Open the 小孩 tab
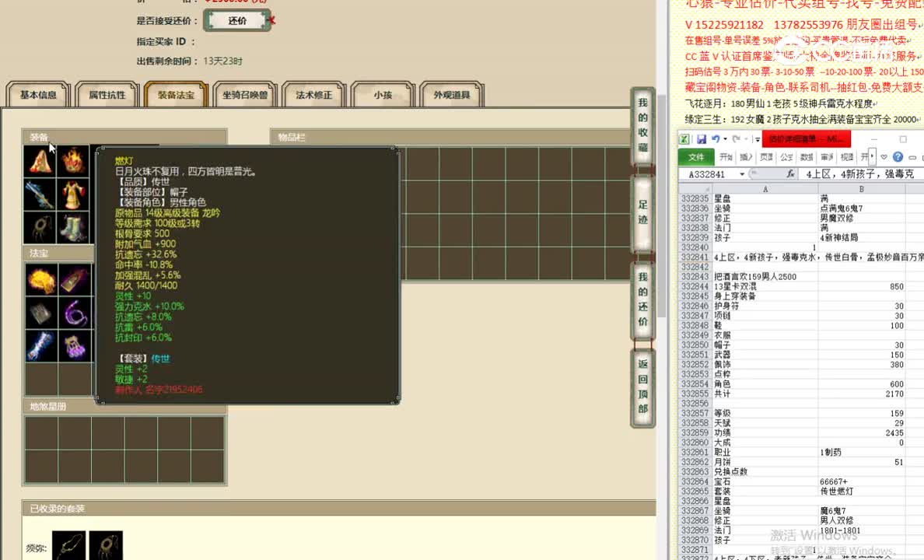This screenshot has height=560, width=924. (x=383, y=95)
